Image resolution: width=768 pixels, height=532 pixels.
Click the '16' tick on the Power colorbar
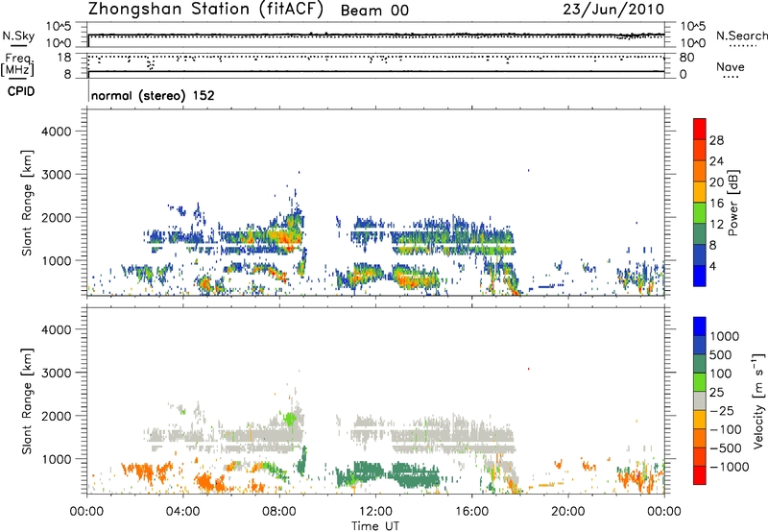[716, 203]
